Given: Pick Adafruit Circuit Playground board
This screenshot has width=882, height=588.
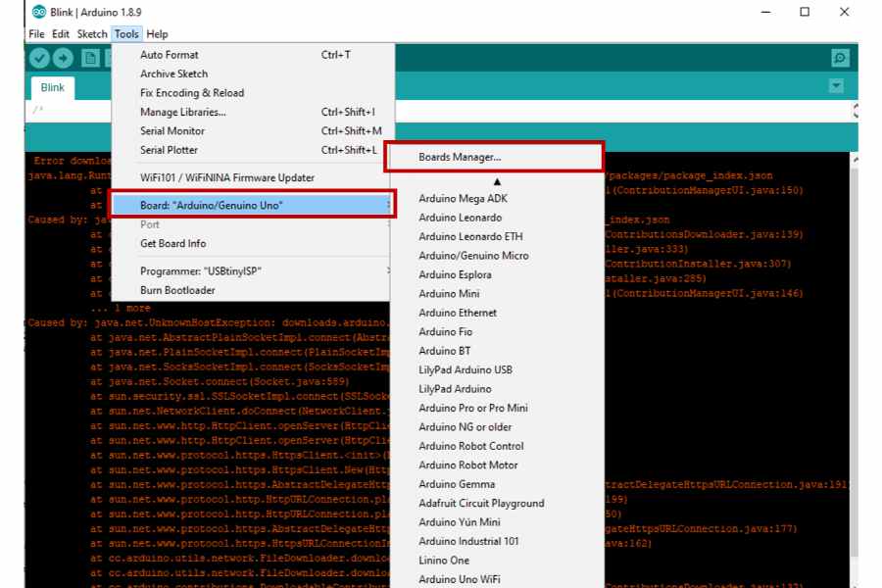Looking at the screenshot, I should (497, 504).
